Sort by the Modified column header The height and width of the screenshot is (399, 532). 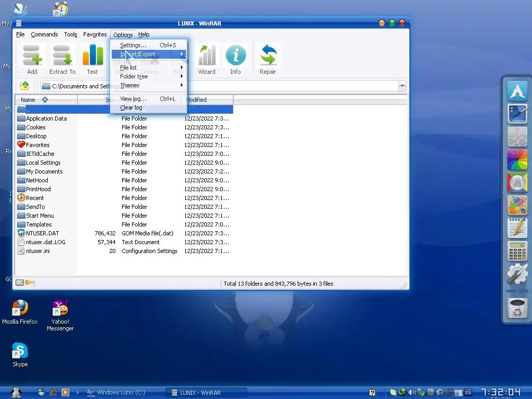[208, 100]
